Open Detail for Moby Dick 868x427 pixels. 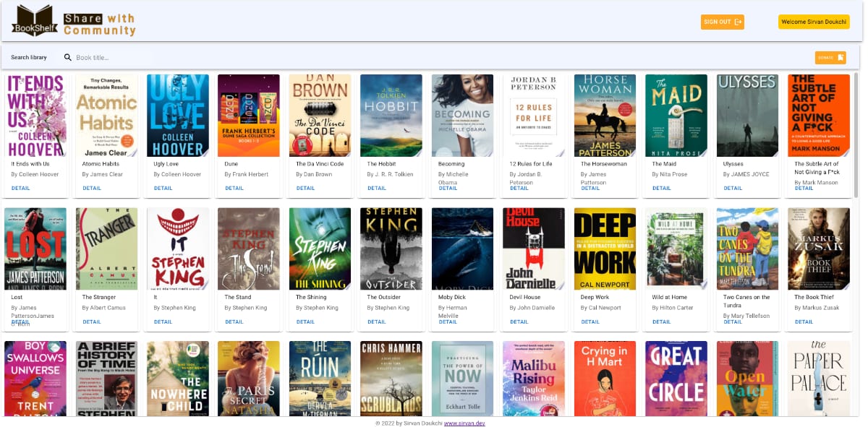(x=448, y=322)
